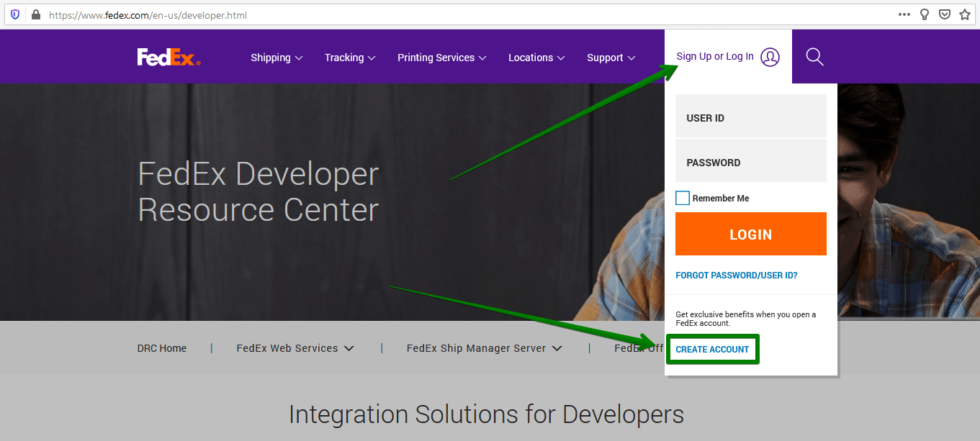Expand the Shipping menu

coord(277,58)
